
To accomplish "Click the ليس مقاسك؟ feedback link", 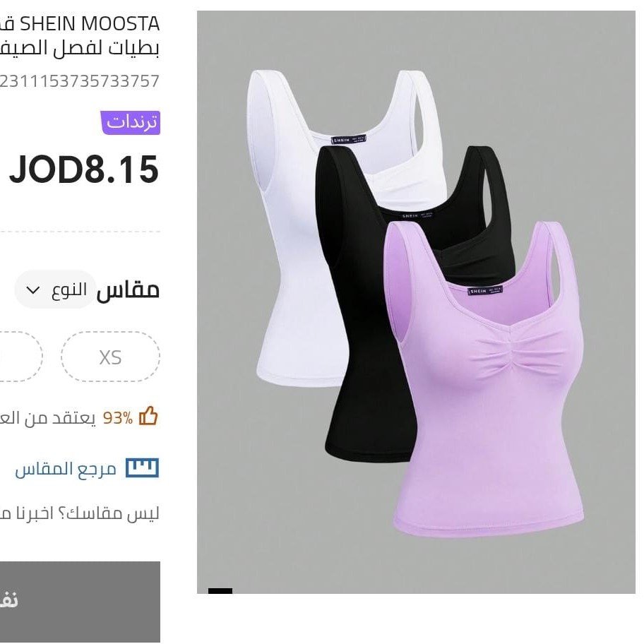I will click(x=79, y=514).
